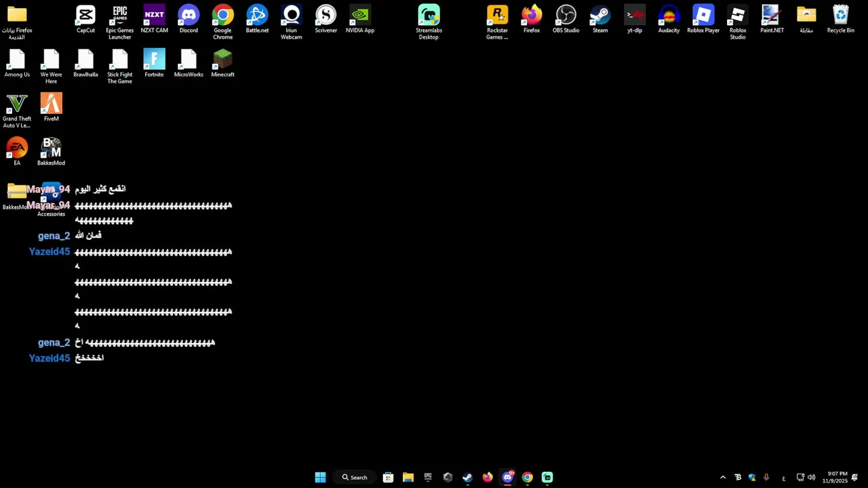The image size is (868, 488).
Task: Select the Fortnite desktop icon
Action: tap(154, 64)
